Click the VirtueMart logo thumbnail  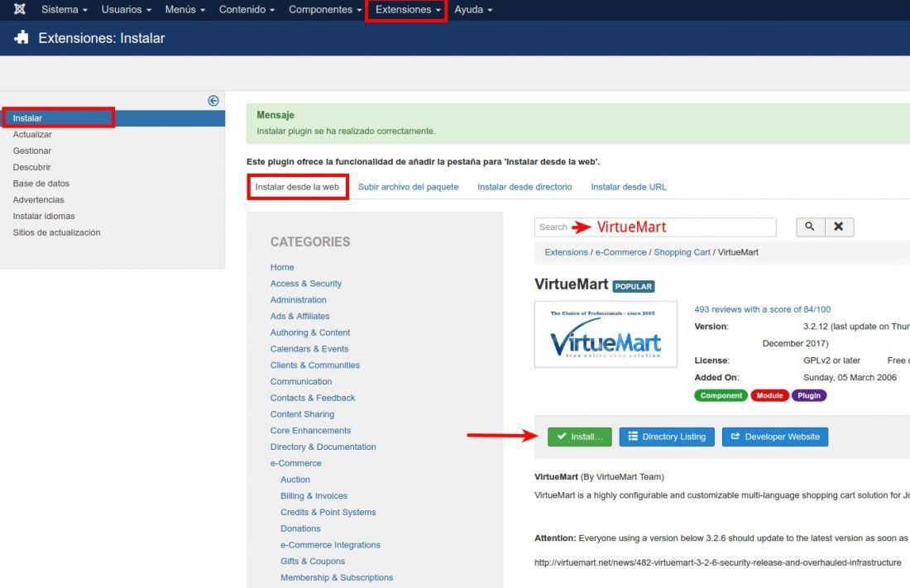point(606,334)
